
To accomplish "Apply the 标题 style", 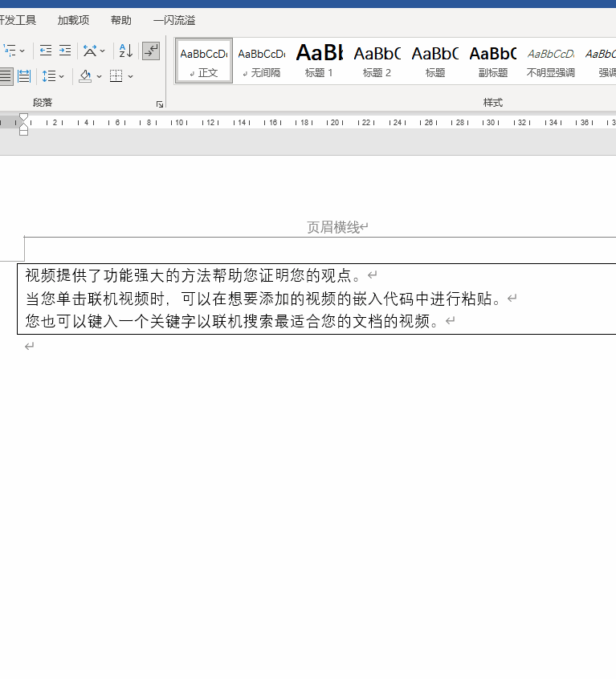I will (x=435, y=61).
